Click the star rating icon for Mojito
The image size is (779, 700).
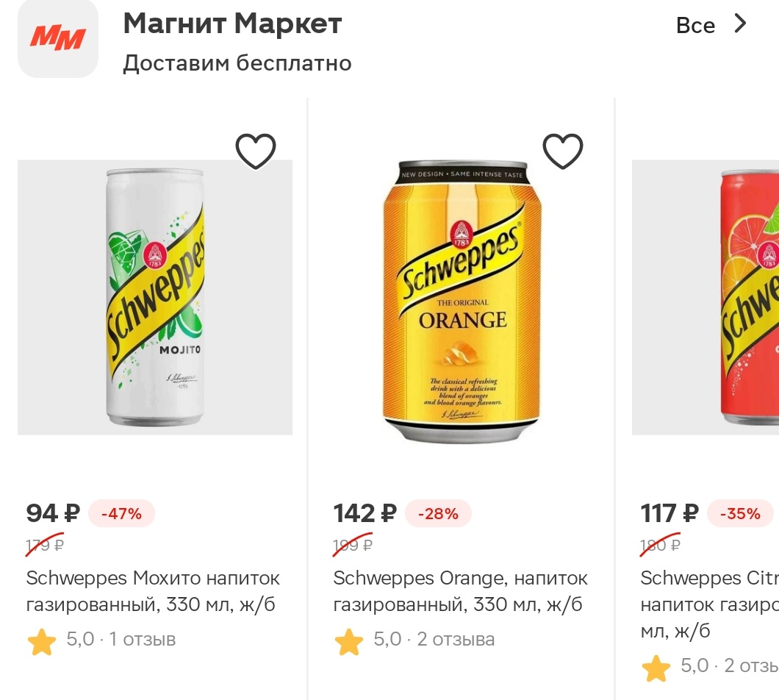point(42,642)
